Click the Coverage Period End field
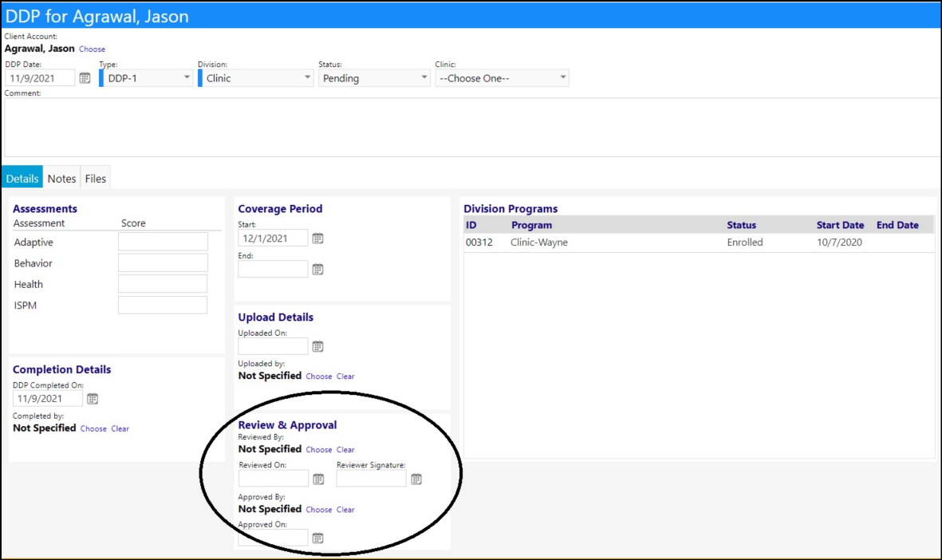The image size is (942, 560). point(273,269)
